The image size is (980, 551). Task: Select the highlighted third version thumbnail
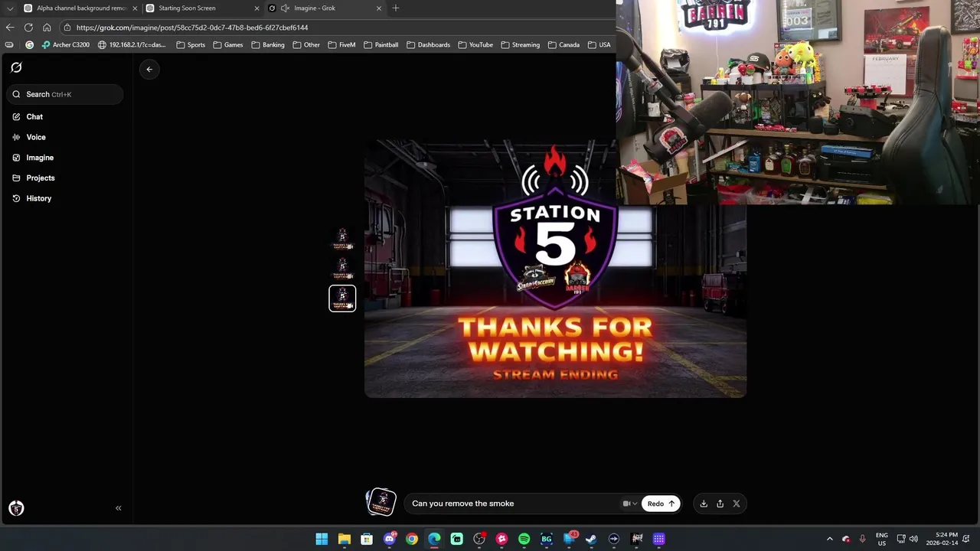click(x=342, y=298)
